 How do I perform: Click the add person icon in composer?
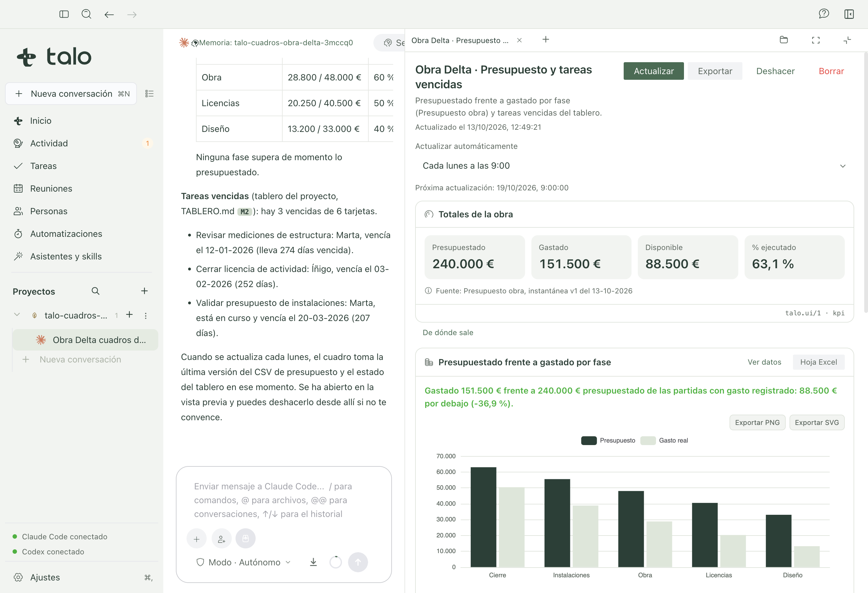pyautogui.click(x=221, y=539)
